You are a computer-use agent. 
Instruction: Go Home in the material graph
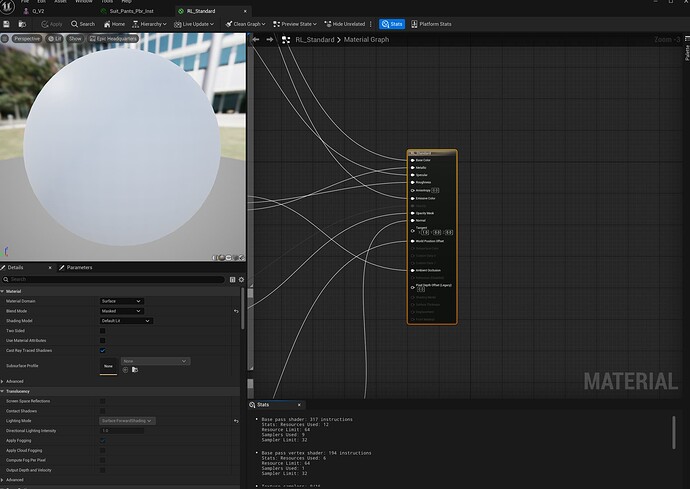tap(114, 24)
